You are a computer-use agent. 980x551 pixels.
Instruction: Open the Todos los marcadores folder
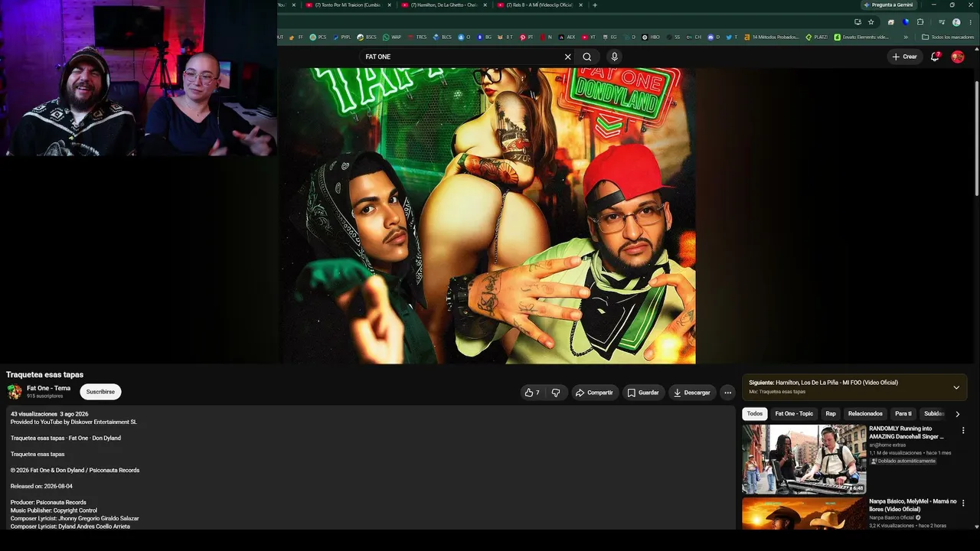click(x=949, y=37)
